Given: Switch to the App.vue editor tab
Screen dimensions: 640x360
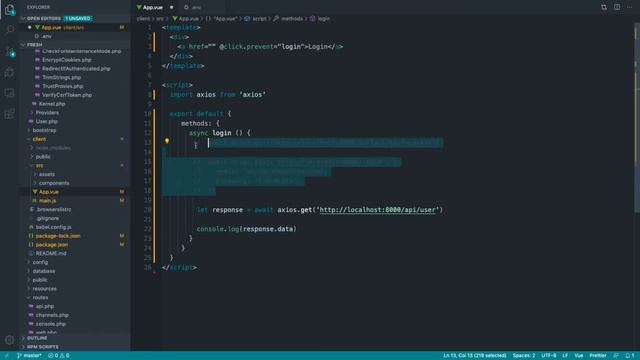Looking at the screenshot, I should (x=153, y=7).
